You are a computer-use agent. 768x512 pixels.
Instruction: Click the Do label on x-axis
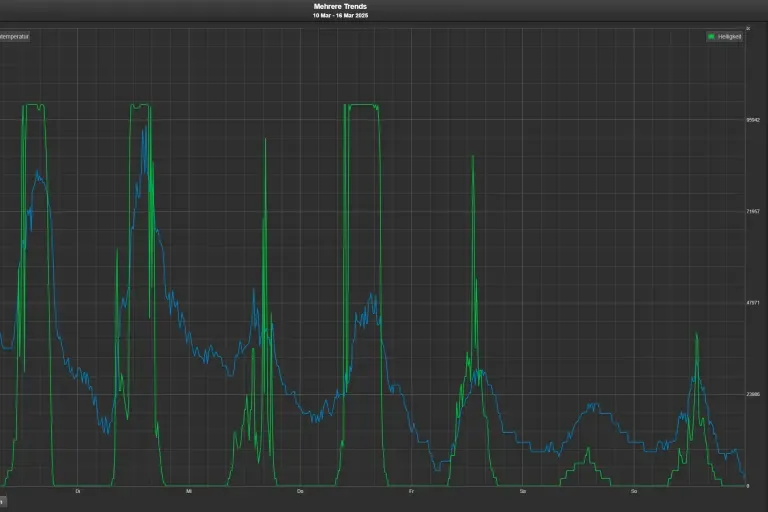tap(300, 491)
